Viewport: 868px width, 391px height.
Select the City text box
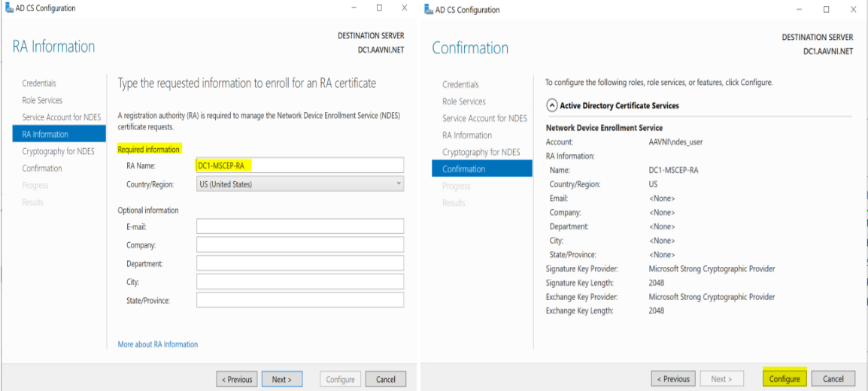pos(299,282)
